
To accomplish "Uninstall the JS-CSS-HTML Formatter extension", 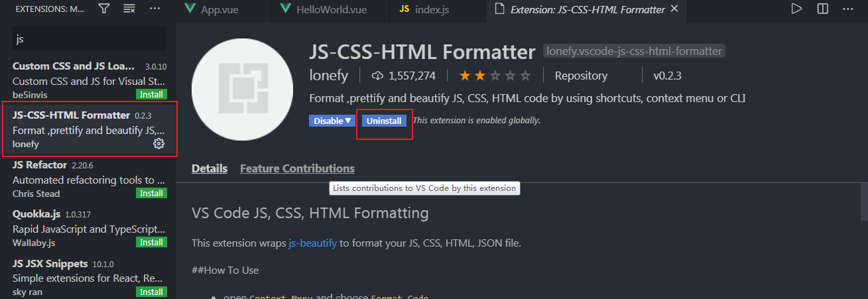I will pyautogui.click(x=384, y=121).
